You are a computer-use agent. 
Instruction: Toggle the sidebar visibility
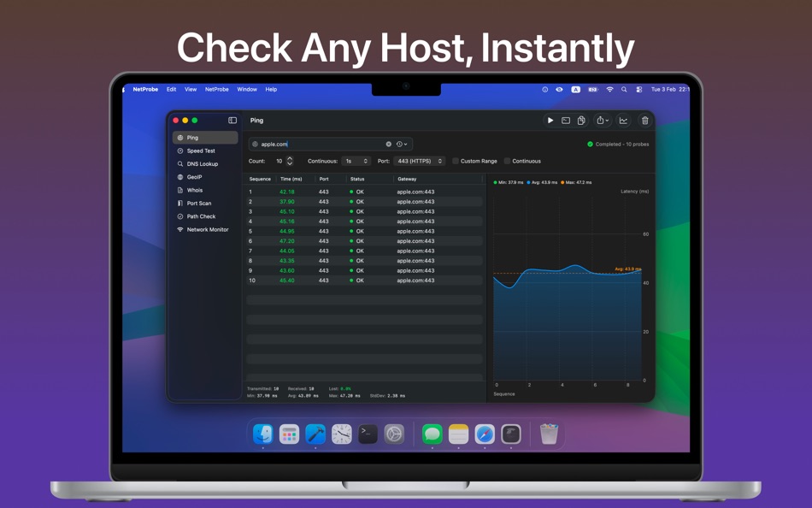232,120
